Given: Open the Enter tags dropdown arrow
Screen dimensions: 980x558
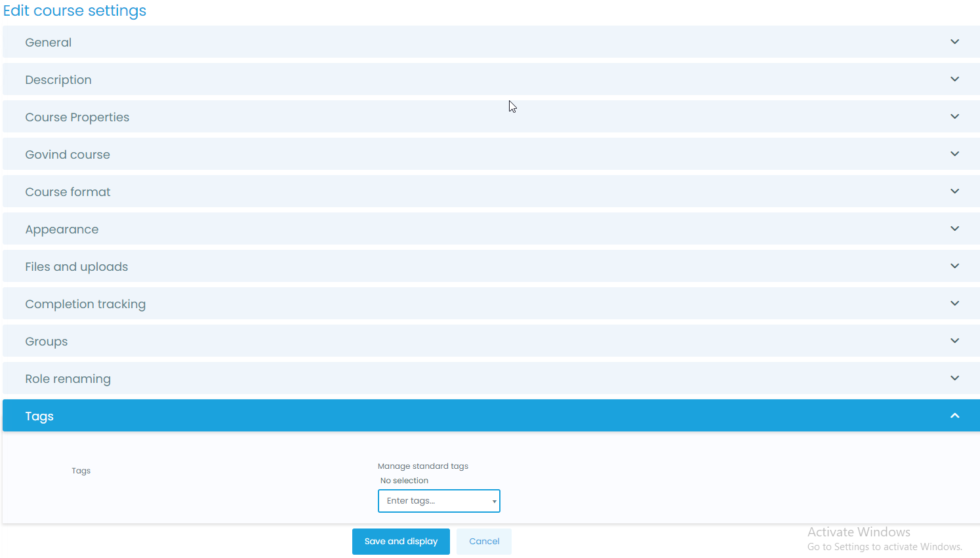Looking at the screenshot, I should click(494, 502).
